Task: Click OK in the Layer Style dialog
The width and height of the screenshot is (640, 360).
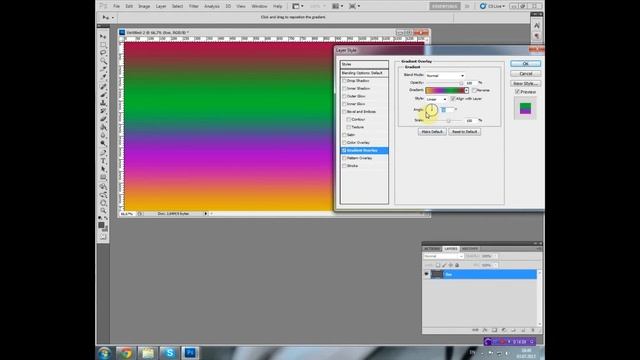Action: [525, 64]
